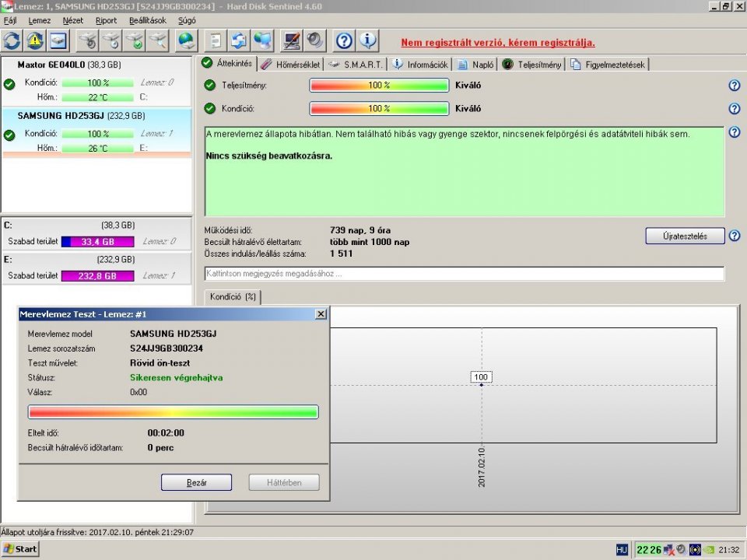747x560 pixels.
Task: Click the network disconnected tray icon
Action: point(669,550)
